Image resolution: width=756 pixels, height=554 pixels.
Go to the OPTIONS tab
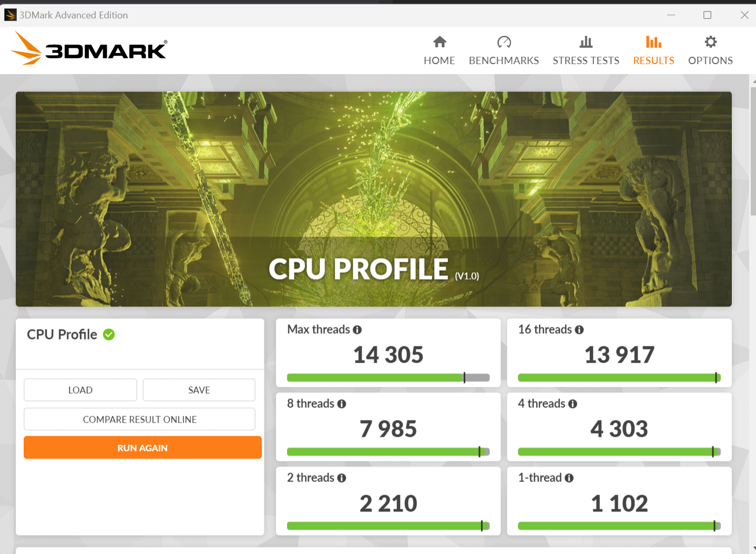point(710,50)
